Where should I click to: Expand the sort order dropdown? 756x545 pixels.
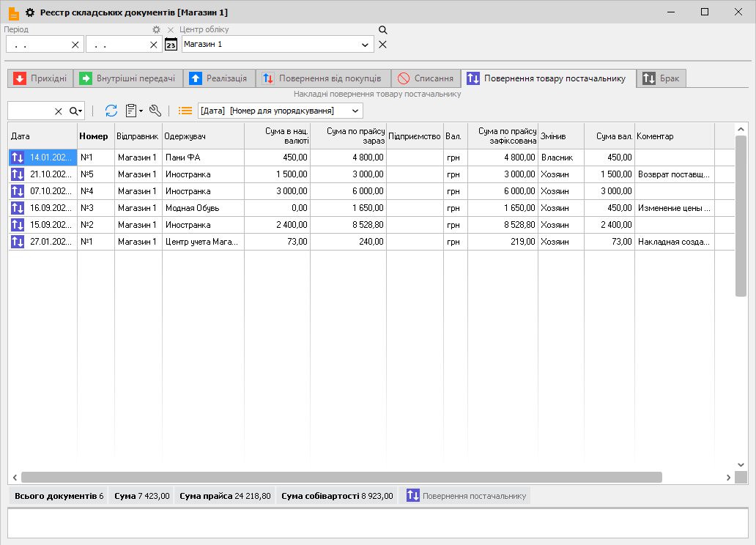pos(355,111)
